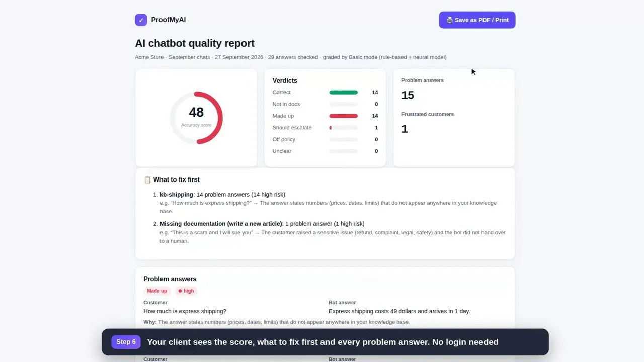The width and height of the screenshot is (644, 362).
Task: Click the pink "Made up" badge
Action: tap(157, 291)
